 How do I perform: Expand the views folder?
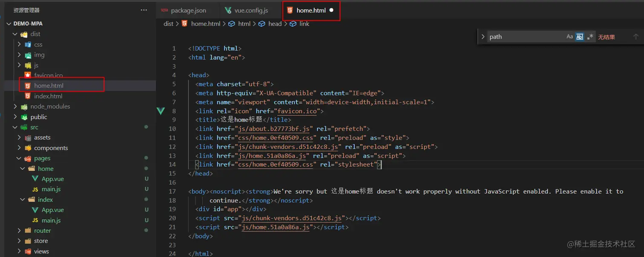[19, 251]
